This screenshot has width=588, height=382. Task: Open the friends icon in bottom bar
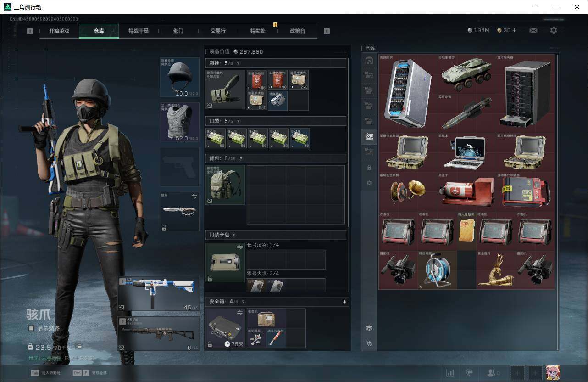coord(493,373)
